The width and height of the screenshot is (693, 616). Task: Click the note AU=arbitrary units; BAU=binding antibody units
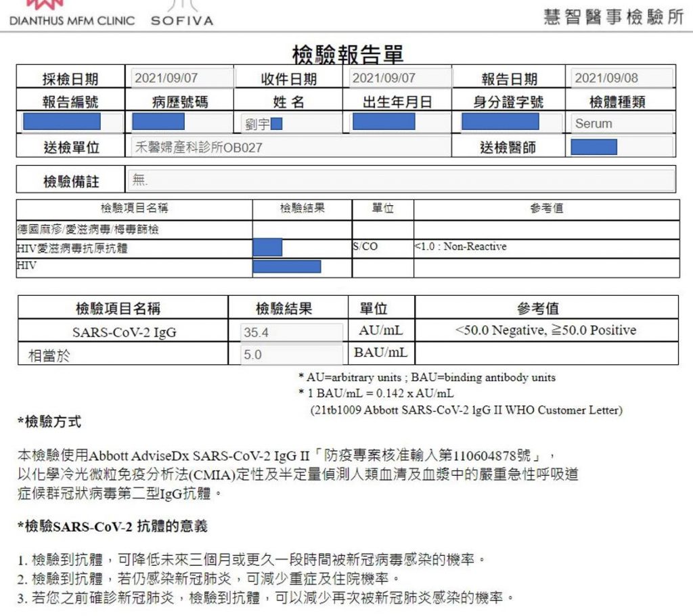(427, 377)
